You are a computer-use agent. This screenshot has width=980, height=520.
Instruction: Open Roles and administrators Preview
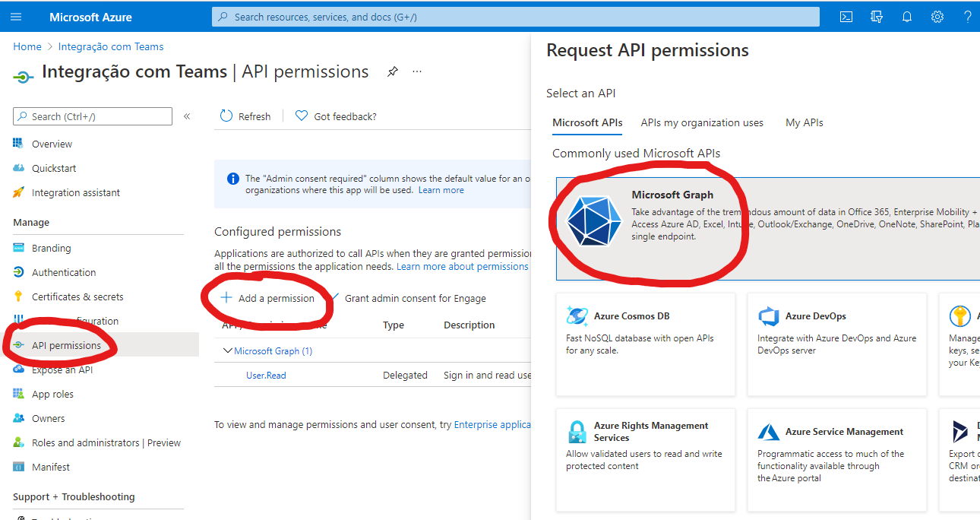[106, 442]
